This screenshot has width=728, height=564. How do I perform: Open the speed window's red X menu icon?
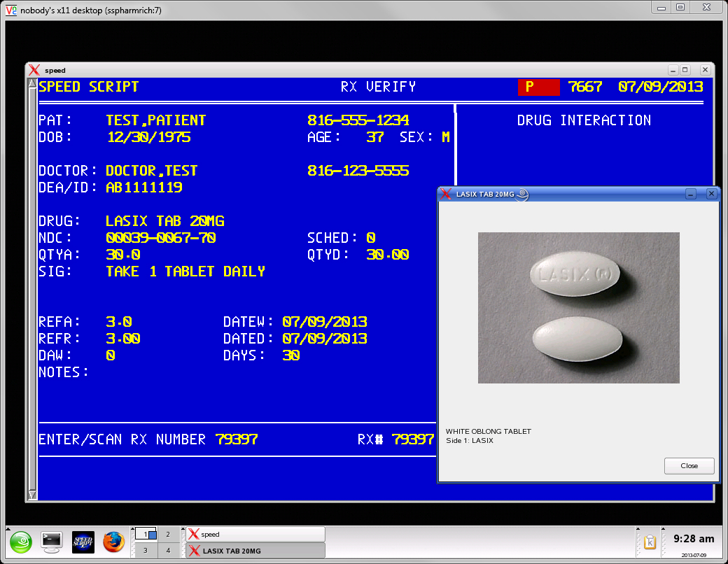pos(34,70)
